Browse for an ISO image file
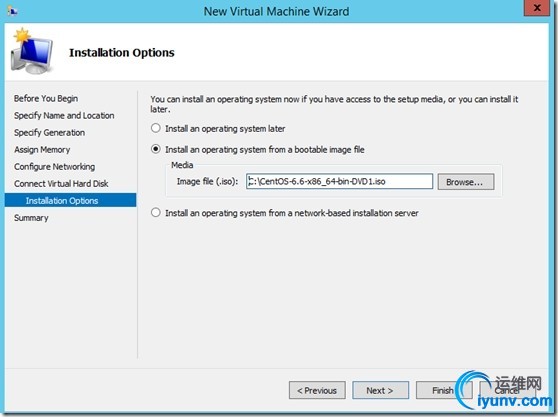This screenshot has height=417, width=558. [x=466, y=182]
